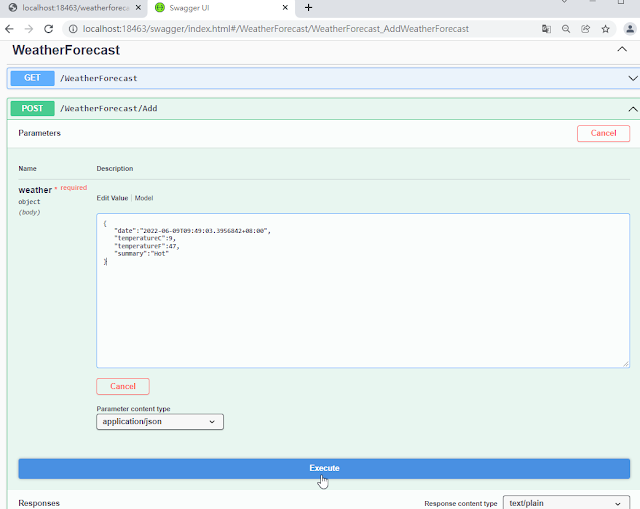Go forward in browser history

29,29
